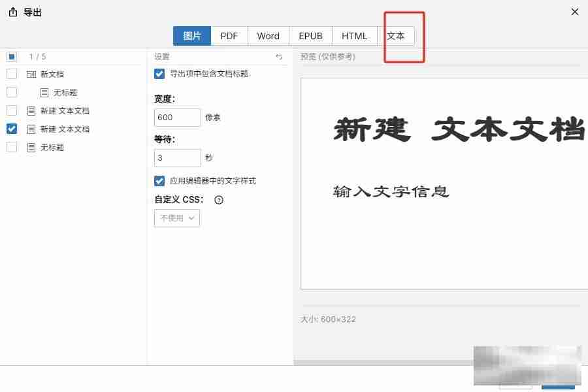Viewport: 588px width, 392px height.
Task: Toggle the select-all checkbox next to 1 / 5
Action: point(12,57)
